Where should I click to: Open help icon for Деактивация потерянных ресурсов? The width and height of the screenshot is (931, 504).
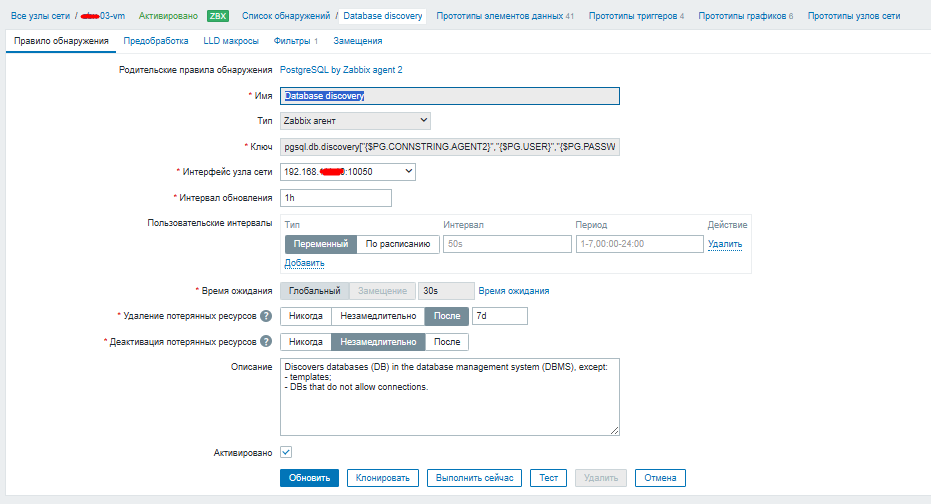click(x=266, y=341)
